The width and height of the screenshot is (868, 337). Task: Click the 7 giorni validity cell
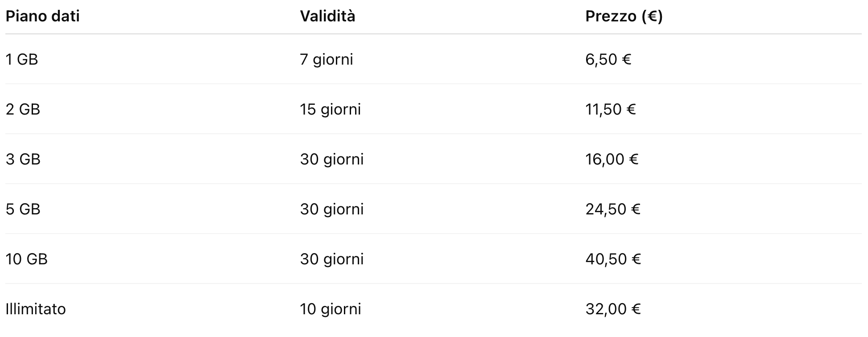pos(326,59)
